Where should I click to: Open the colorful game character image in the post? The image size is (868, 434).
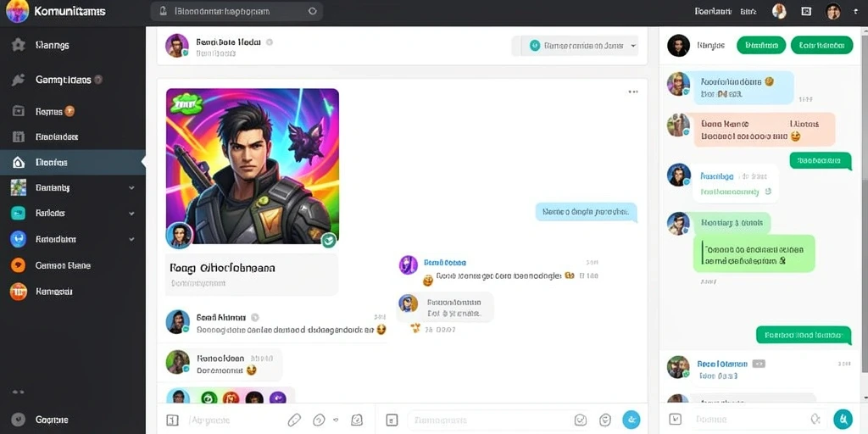click(253, 166)
